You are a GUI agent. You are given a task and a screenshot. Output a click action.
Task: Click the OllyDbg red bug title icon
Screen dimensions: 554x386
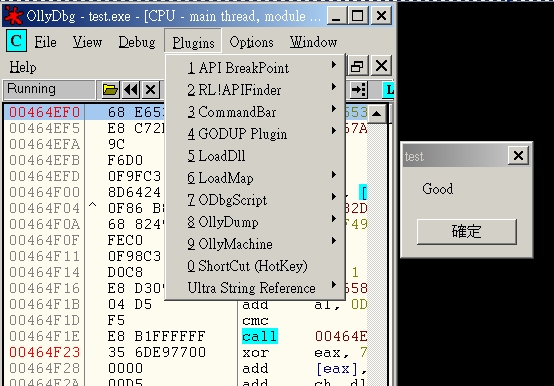pyautogui.click(x=14, y=16)
